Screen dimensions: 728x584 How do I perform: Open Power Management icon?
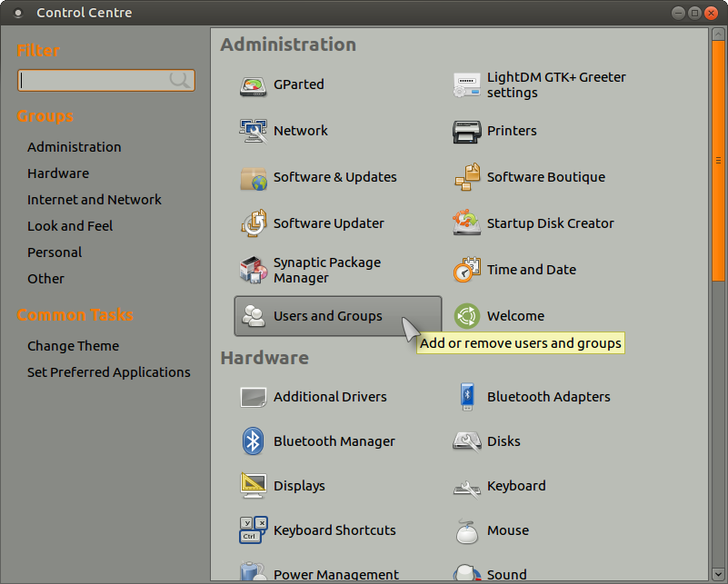click(253, 572)
